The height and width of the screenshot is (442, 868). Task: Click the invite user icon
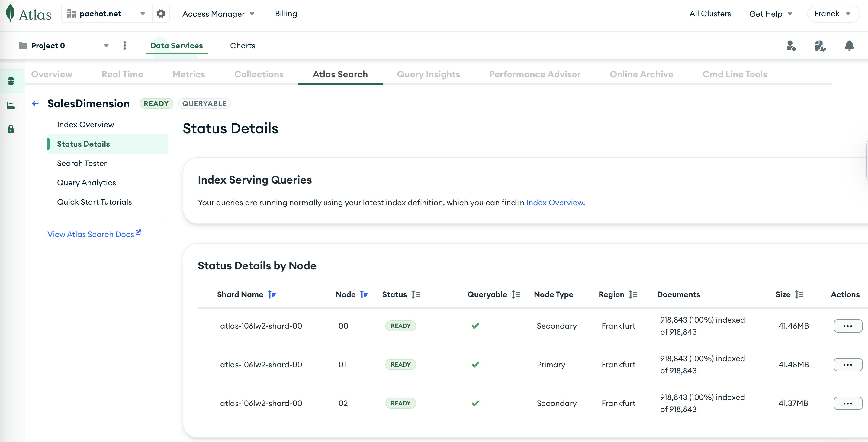coord(791,46)
